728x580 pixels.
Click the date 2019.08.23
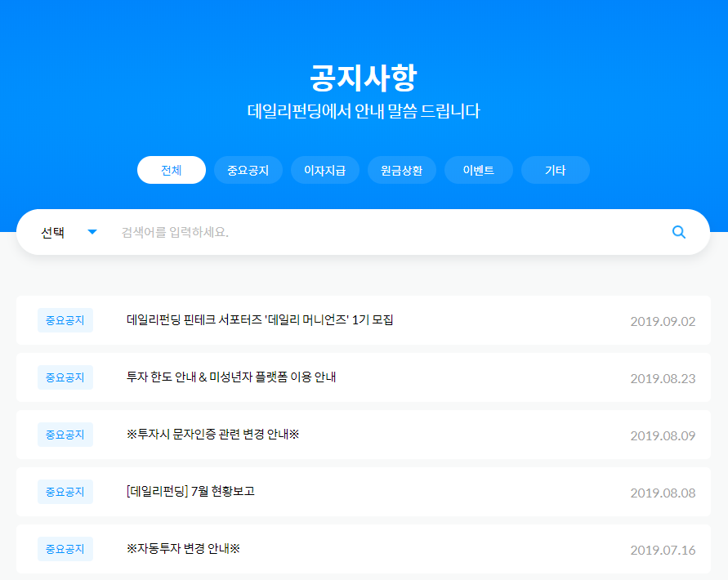pos(663,378)
